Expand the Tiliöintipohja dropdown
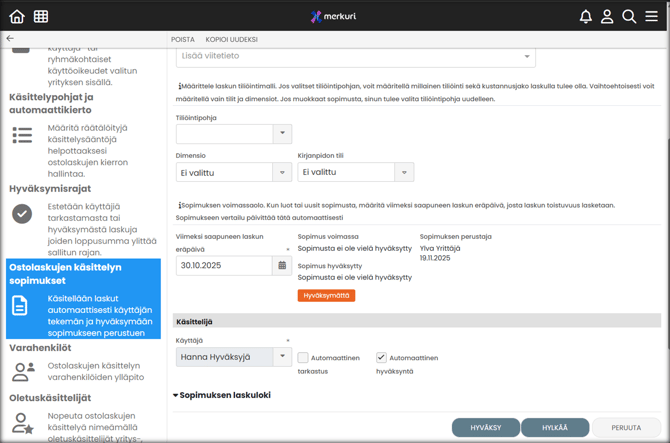The width and height of the screenshot is (670, 443). point(282,133)
